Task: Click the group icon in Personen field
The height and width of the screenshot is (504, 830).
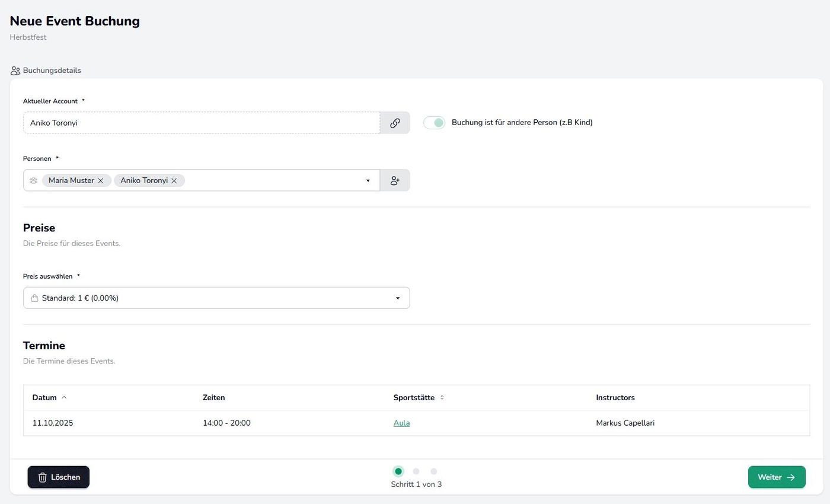Action: (34, 180)
